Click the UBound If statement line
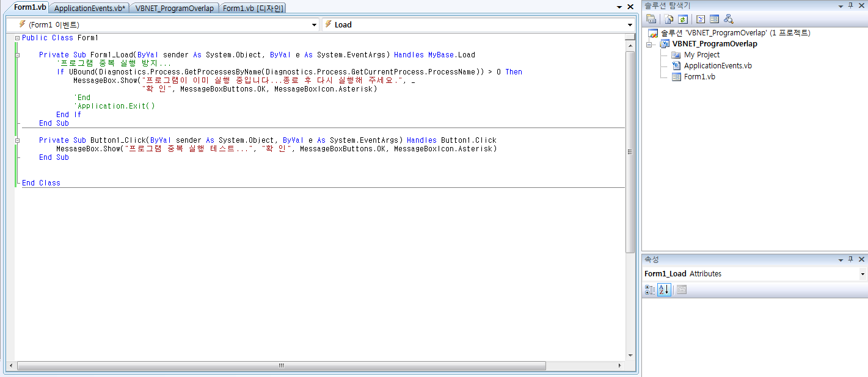 pos(289,72)
